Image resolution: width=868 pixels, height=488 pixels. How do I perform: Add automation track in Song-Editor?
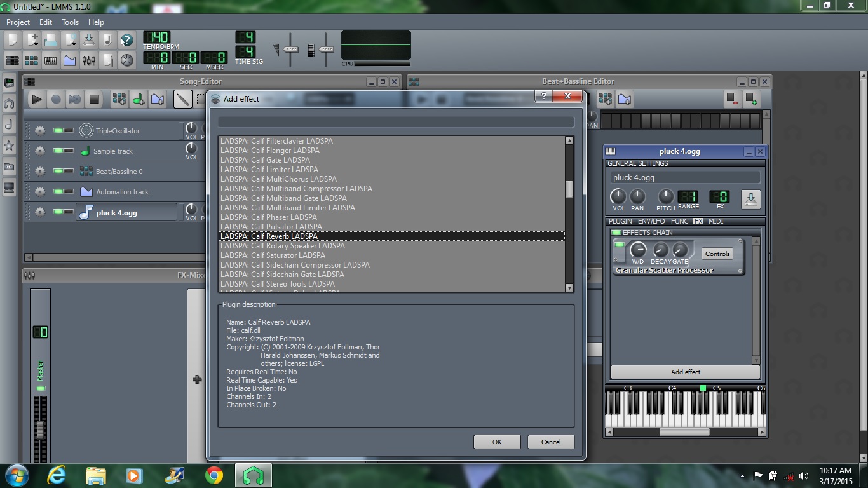pos(157,98)
